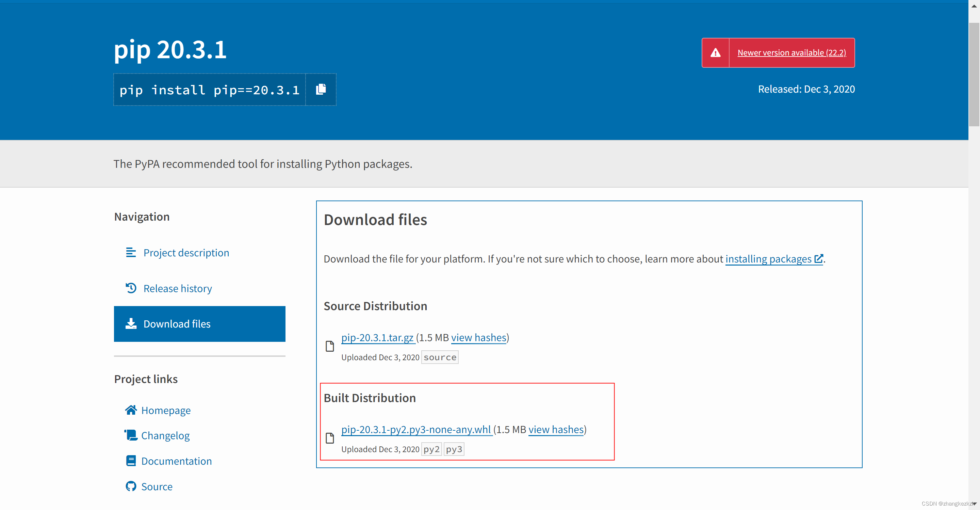Click the Documentation book icon

(x=131, y=461)
